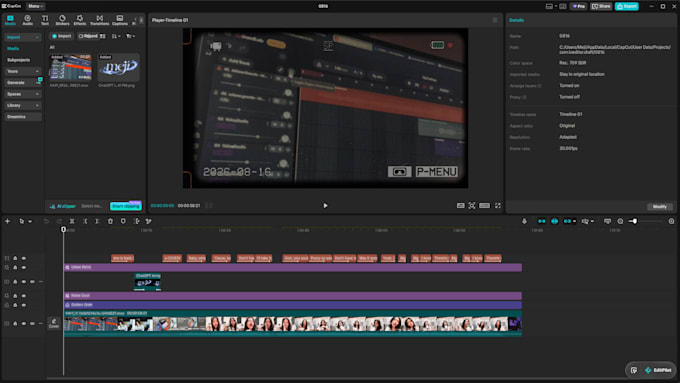Hide the Golden Grain track with eye icon
This screenshot has width=680, height=383.
point(24,305)
